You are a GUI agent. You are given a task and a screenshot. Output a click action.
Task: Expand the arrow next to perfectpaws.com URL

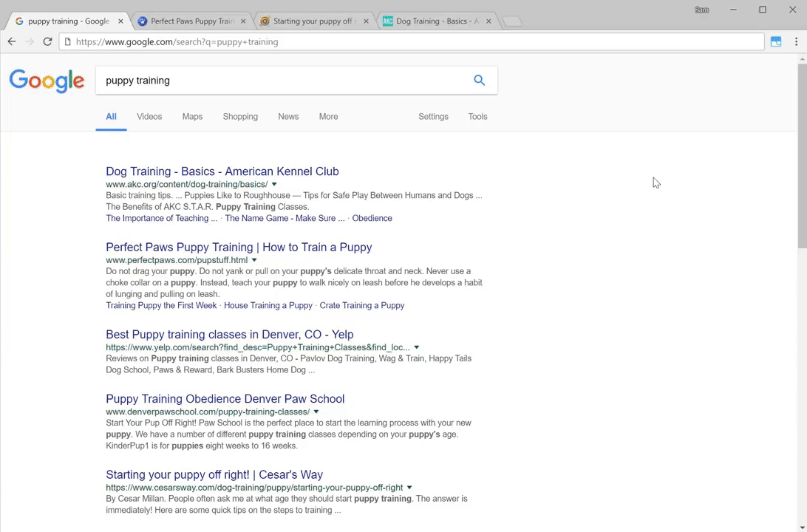[x=254, y=260]
